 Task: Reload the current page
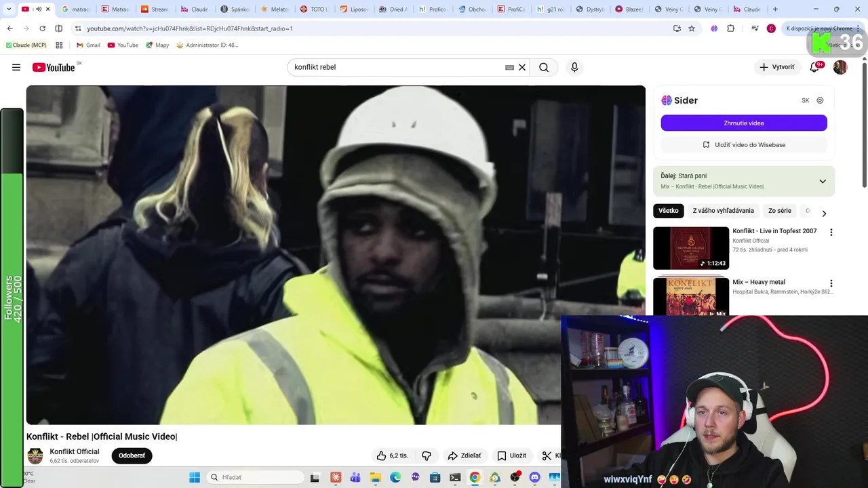pyautogui.click(x=42, y=28)
